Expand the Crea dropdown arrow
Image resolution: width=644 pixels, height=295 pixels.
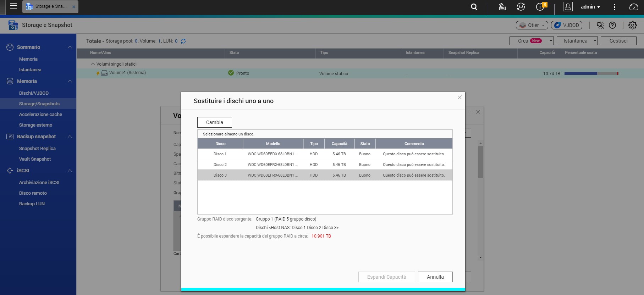click(x=551, y=41)
